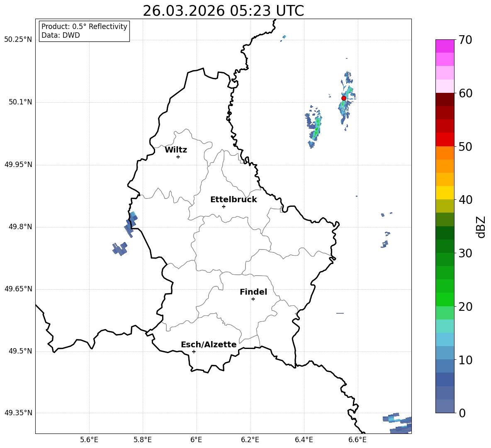The height and width of the screenshot is (448, 491).
Task: Click the 30 value on the colorbar
Action: (x=465, y=253)
